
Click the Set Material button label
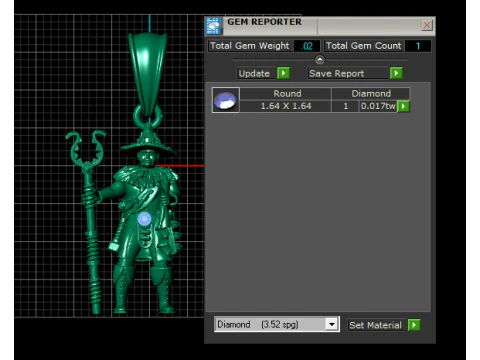click(377, 325)
